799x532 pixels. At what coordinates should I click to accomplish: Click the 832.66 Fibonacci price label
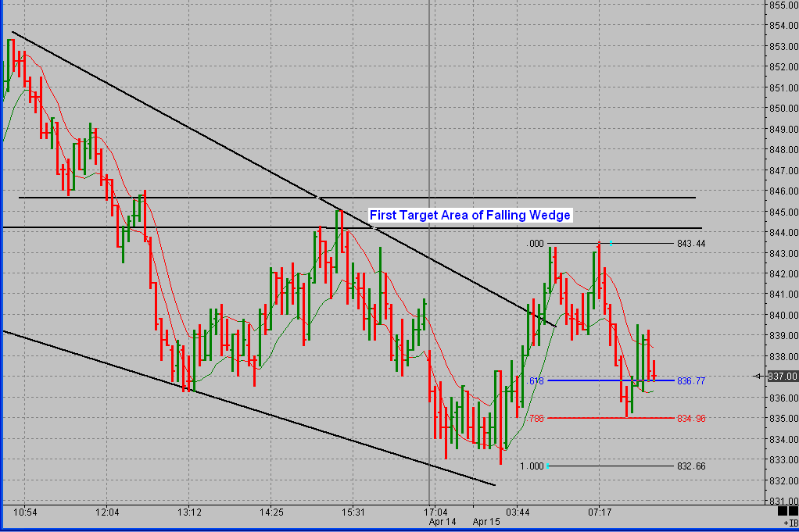point(691,466)
